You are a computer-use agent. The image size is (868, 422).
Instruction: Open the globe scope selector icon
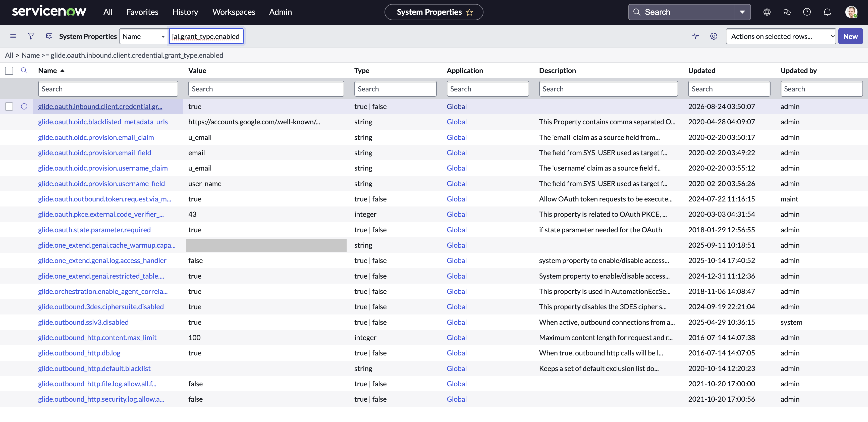[767, 12]
